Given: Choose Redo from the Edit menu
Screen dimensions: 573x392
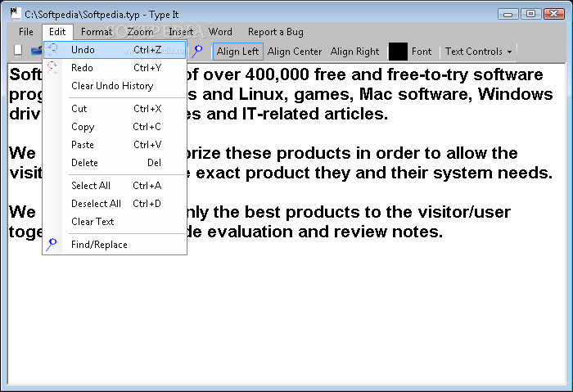Looking at the screenshot, I should click(x=115, y=68).
